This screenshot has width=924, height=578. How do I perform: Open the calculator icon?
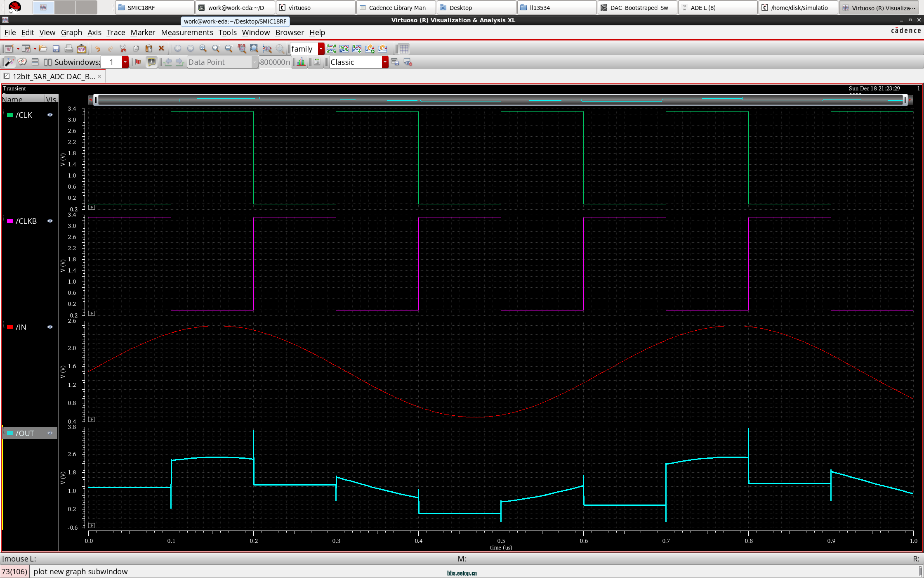(317, 62)
